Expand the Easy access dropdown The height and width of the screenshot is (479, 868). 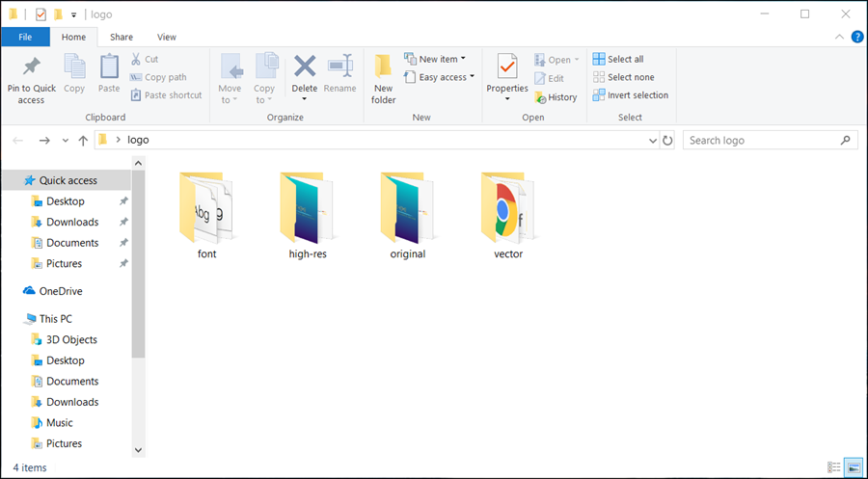473,77
